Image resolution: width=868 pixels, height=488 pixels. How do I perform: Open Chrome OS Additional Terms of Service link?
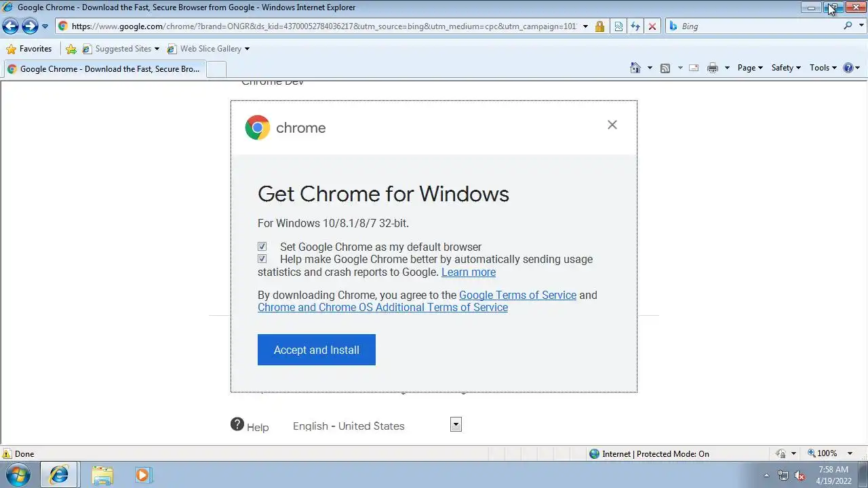pos(382,307)
